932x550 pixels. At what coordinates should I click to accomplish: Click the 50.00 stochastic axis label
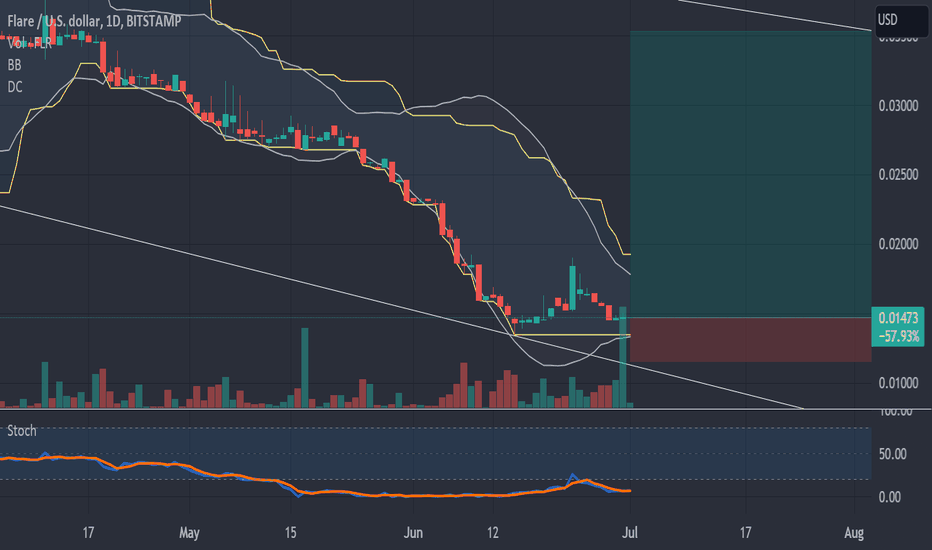[x=892, y=454]
